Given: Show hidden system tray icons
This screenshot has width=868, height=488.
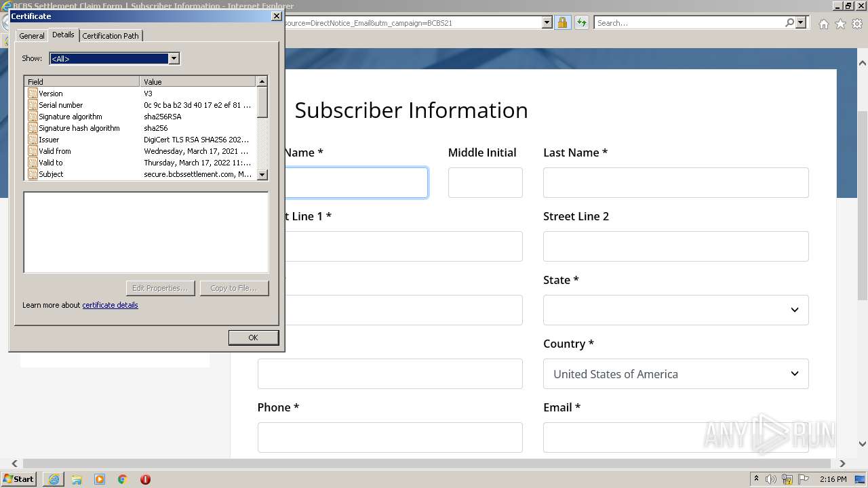Looking at the screenshot, I should 756,479.
